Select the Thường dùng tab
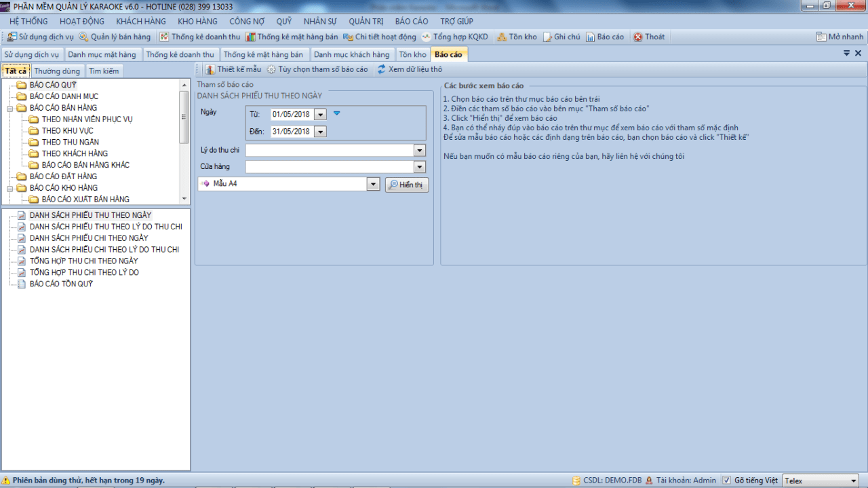 click(57, 71)
